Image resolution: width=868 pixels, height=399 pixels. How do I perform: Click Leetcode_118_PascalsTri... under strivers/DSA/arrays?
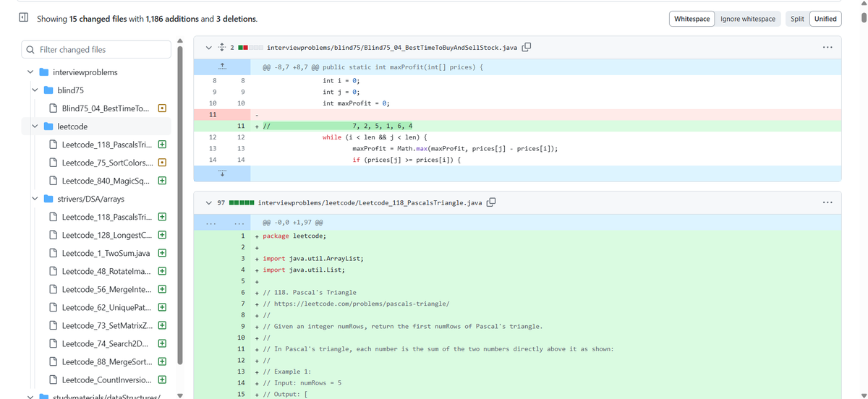point(106,217)
